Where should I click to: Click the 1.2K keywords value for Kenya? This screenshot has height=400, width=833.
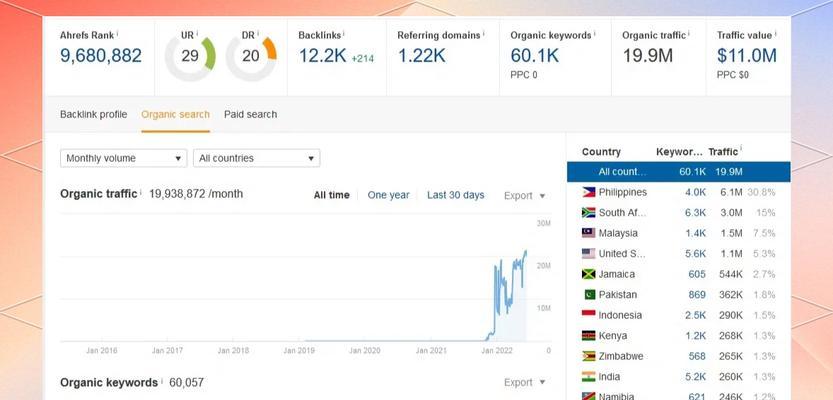[695, 336]
